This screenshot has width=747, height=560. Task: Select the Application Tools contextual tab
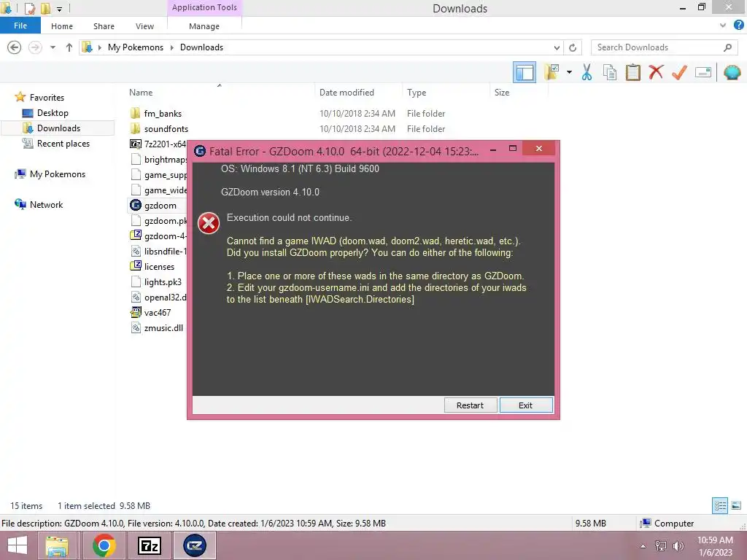coord(204,7)
